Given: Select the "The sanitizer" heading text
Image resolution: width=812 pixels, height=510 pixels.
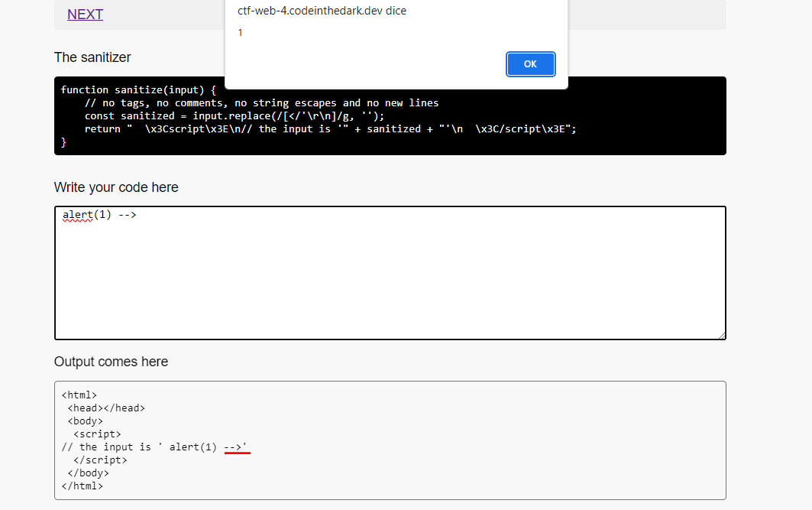Looking at the screenshot, I should click(x=92, y=57).
